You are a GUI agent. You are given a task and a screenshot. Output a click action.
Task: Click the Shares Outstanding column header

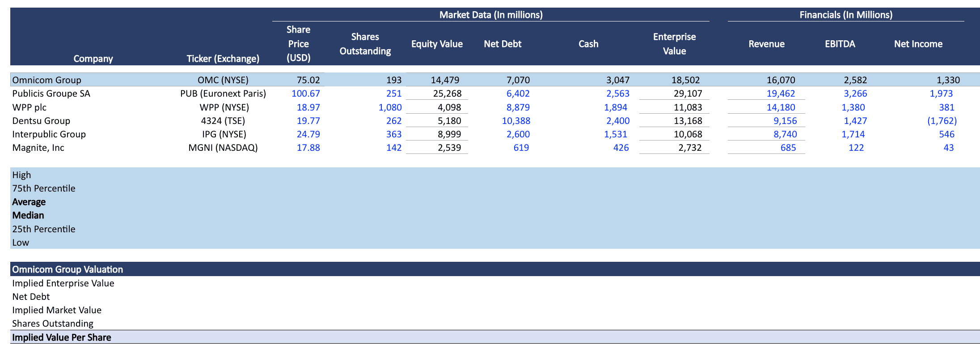(x=365, y=44)
